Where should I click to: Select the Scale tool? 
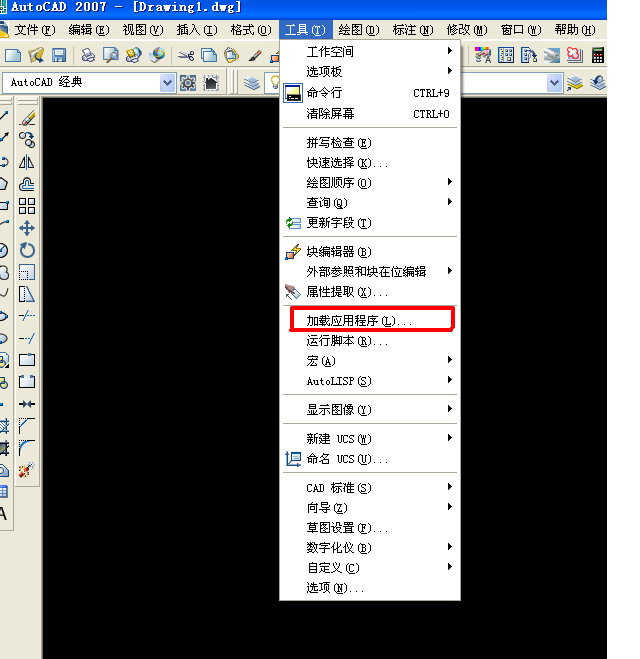tap(27, 272)
